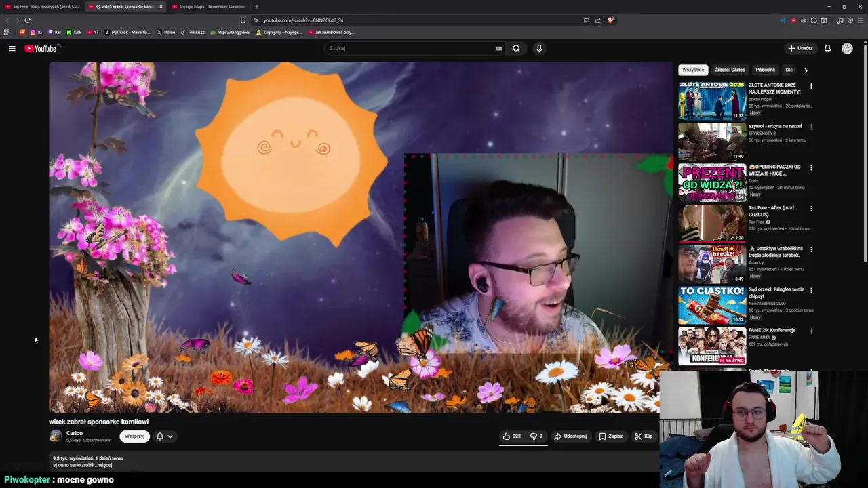868x488 pixels.
Task: Close the 'witek zabrał sponsorke' tab
Action: point(161,7)
